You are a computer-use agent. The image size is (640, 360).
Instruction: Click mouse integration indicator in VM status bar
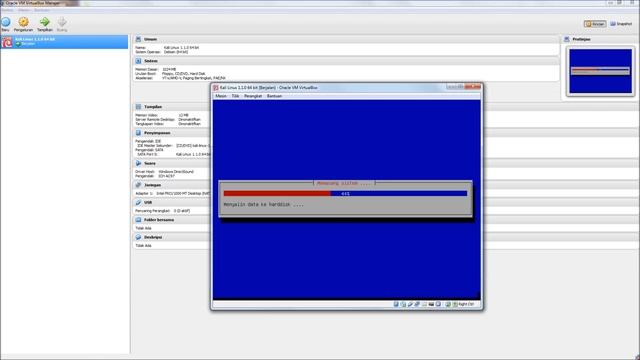[x=448, y=304]
